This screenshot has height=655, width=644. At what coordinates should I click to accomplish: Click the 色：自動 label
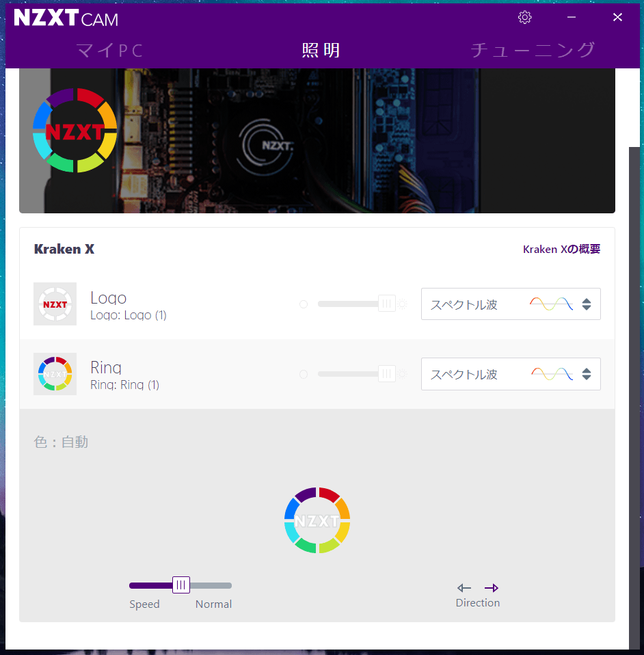(x=61, y=442)
